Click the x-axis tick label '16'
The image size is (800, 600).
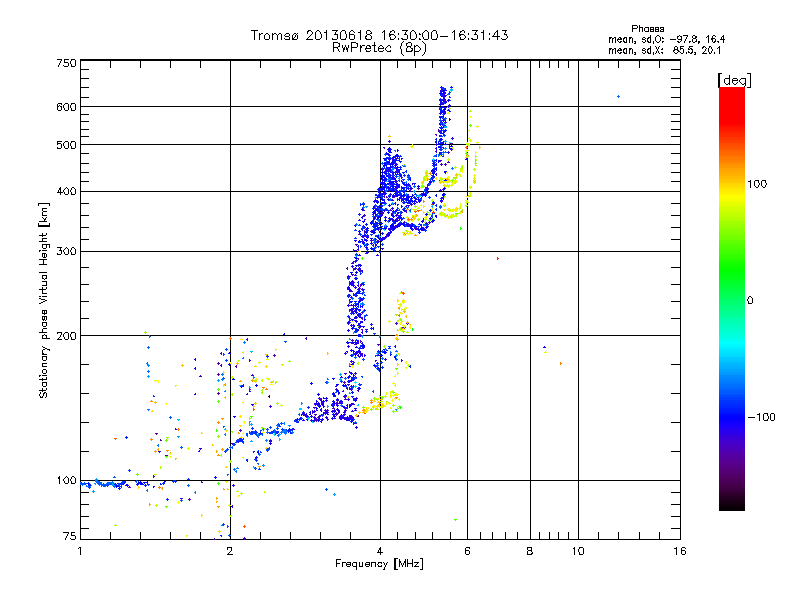pyautogui.click(x=680, y=551)
